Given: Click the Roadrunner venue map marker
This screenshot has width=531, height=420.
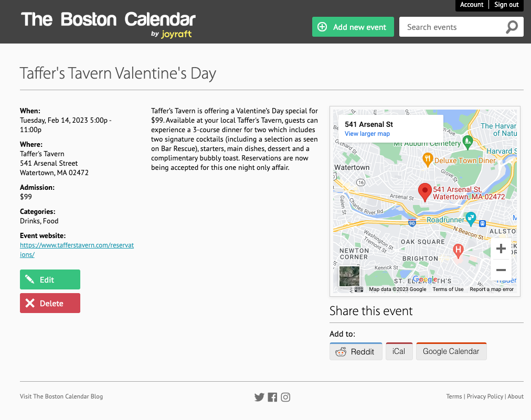Looking at the screenshot, I should click(471, 219).
